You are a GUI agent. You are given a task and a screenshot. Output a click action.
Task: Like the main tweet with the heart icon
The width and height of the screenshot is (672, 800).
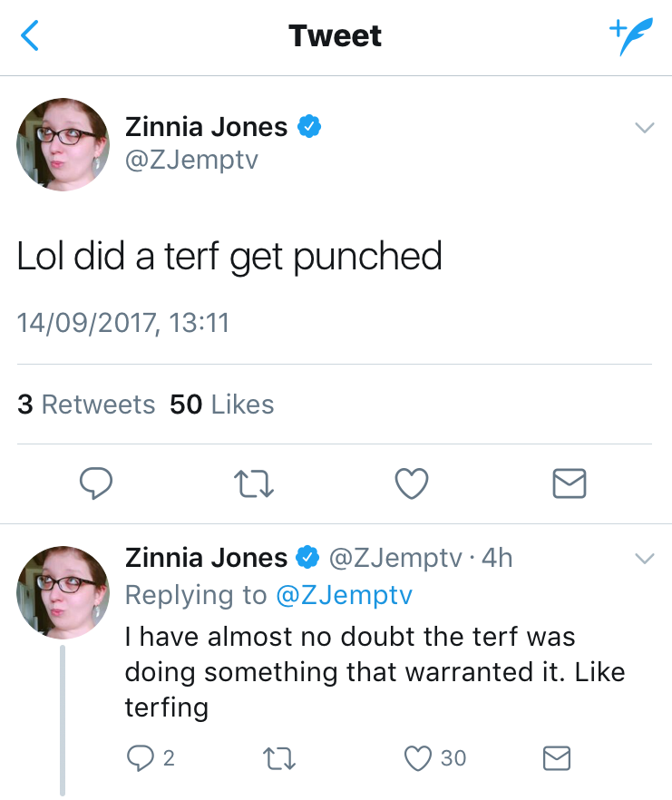pos(412,483)
